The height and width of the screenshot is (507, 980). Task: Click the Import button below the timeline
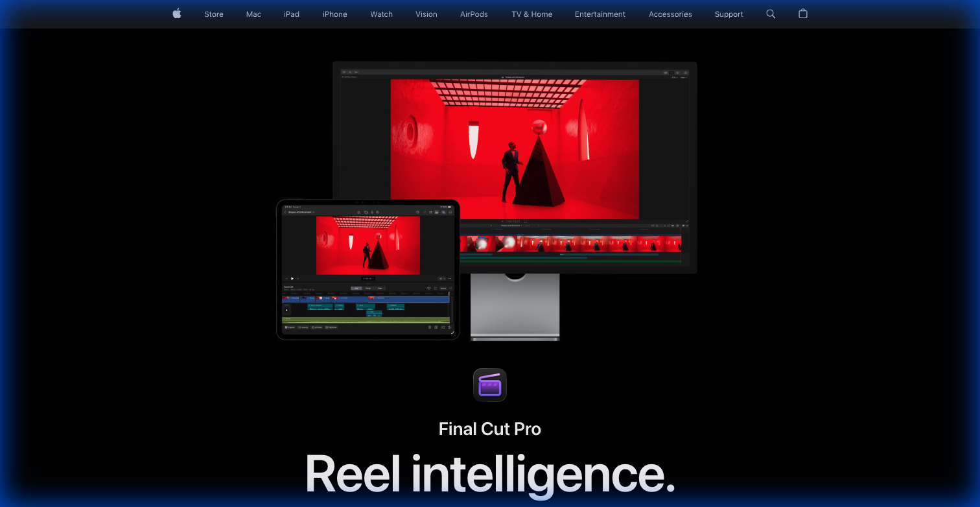click(x=290, y=327)
